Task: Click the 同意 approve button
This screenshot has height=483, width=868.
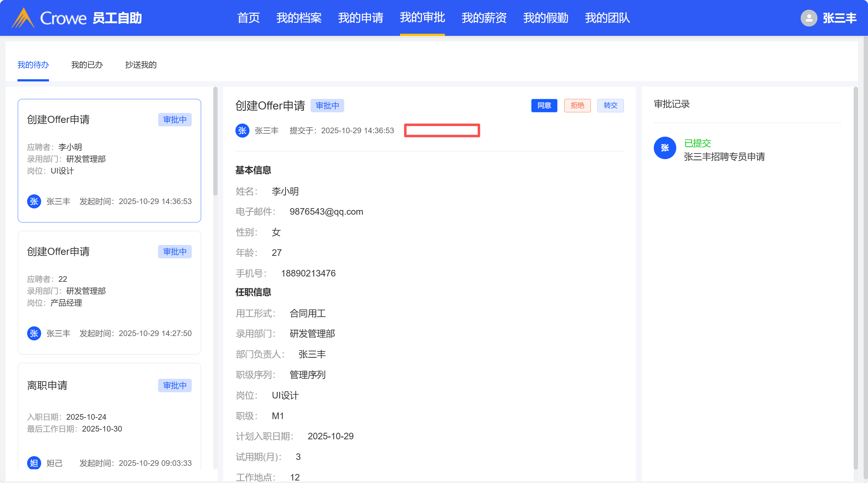Action: tap(544, 105)
